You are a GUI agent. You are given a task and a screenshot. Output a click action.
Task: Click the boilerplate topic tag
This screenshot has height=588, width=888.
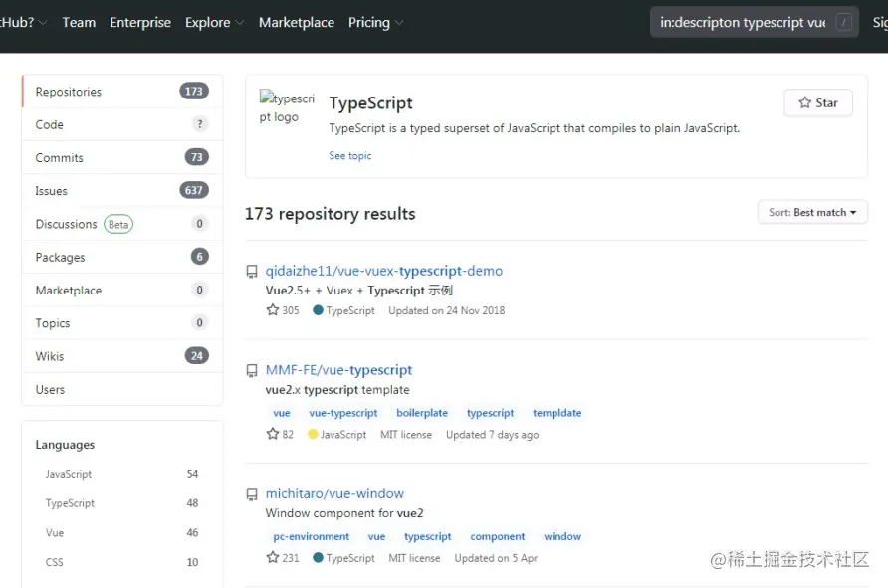[x=422, y=413]
